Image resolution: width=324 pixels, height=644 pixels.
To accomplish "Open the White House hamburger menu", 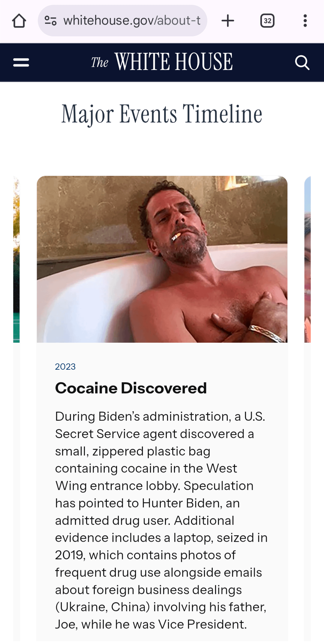I will (x=21, y=62).
